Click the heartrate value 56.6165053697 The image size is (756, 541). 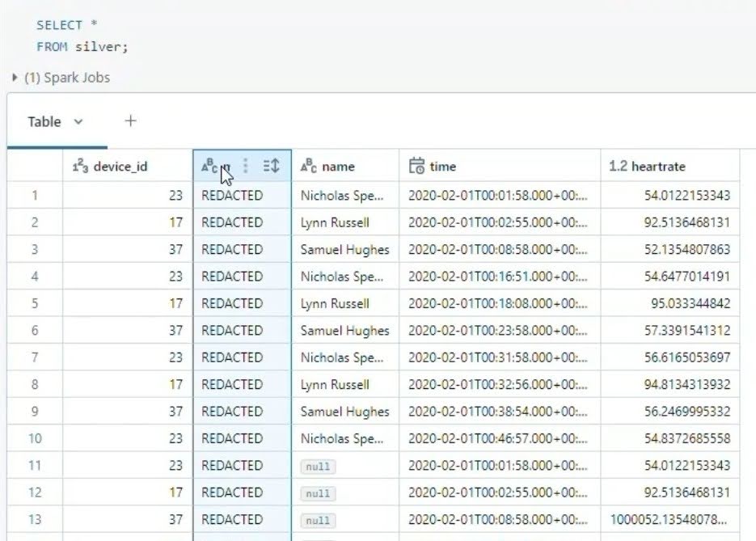pyautogui.click(x=687, y=357)
